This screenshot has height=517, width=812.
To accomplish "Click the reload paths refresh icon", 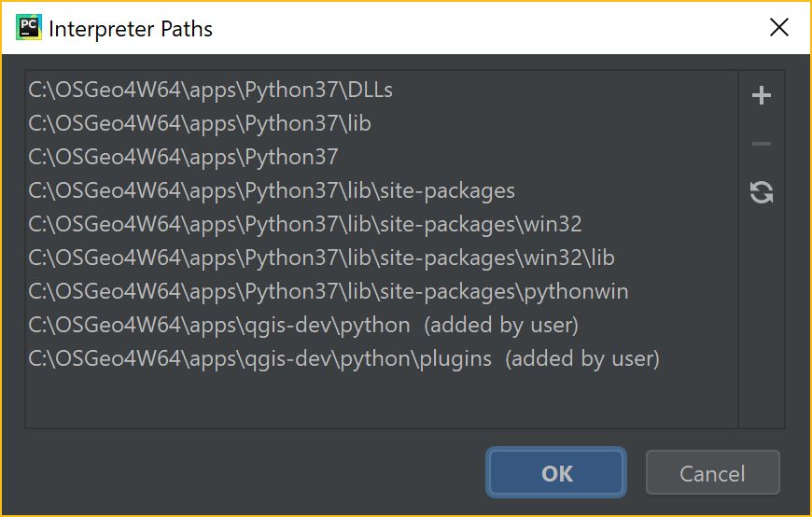I will [x=762, y=192].
